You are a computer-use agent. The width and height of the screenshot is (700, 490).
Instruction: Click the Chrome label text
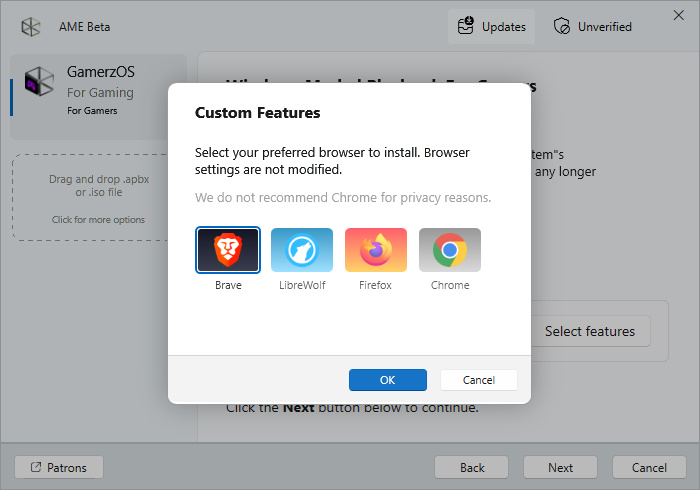point(450,285)
